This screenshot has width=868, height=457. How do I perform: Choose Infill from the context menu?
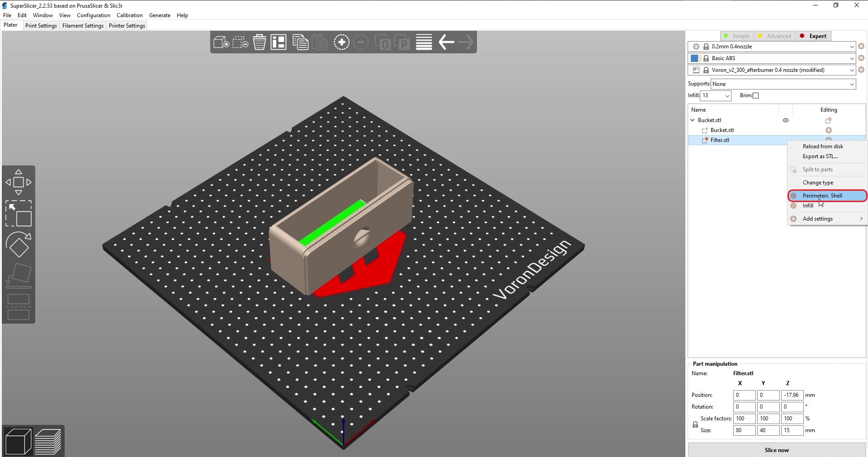pyautogui.click(x=808, y=206)
